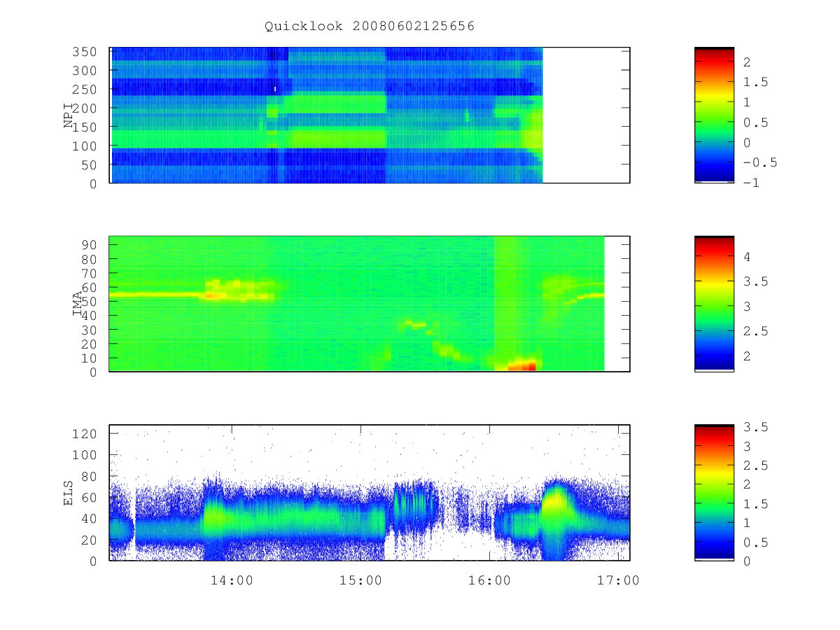The height and width of the screenshot is (630, 840).
Task: Click the 17:00 time tick label
Action: [x=619, y=580]
